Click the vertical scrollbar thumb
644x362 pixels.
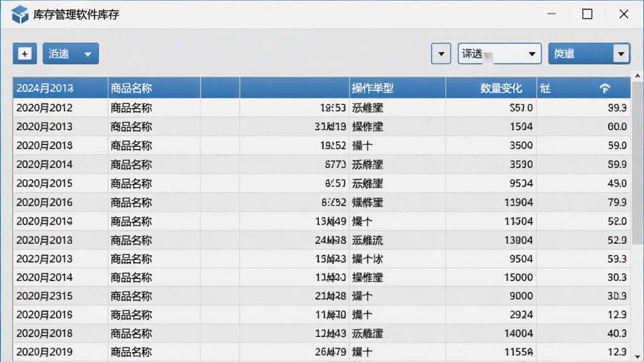point(638,163)
